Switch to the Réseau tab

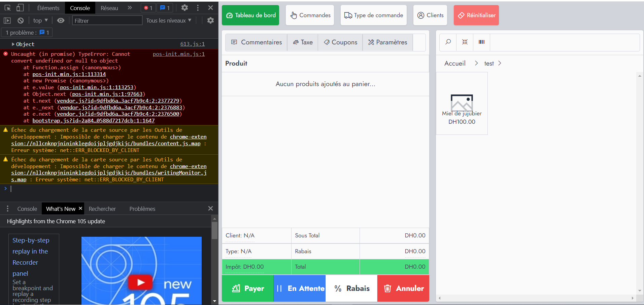coord(109,7)
